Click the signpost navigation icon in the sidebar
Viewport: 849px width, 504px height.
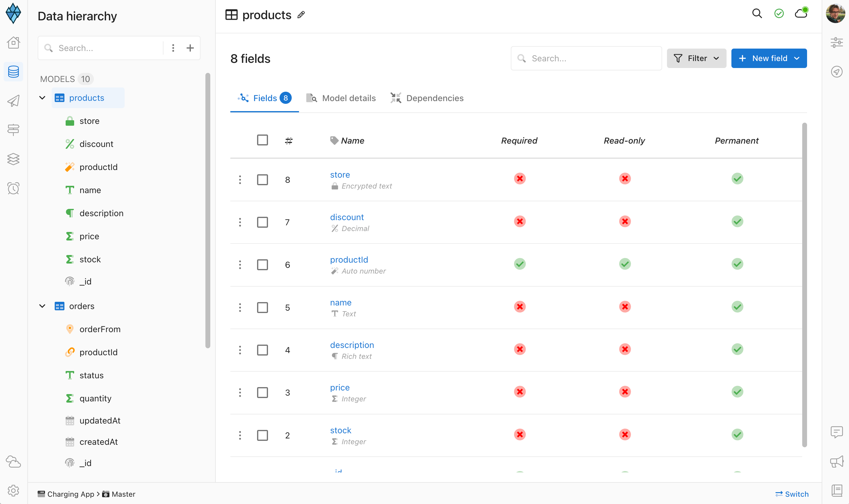[13, 130]
